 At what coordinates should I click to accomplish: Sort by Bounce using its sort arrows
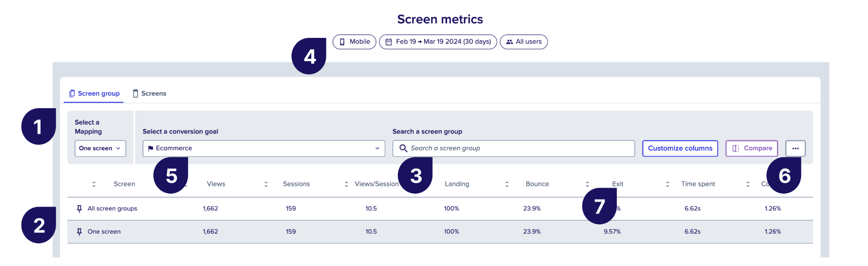tap(507, 184)
